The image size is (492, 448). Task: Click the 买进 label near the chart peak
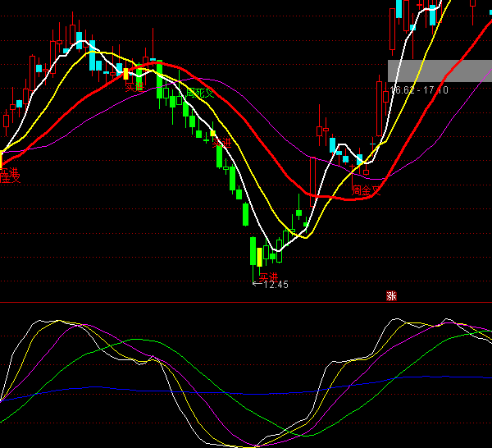(134, 85)
